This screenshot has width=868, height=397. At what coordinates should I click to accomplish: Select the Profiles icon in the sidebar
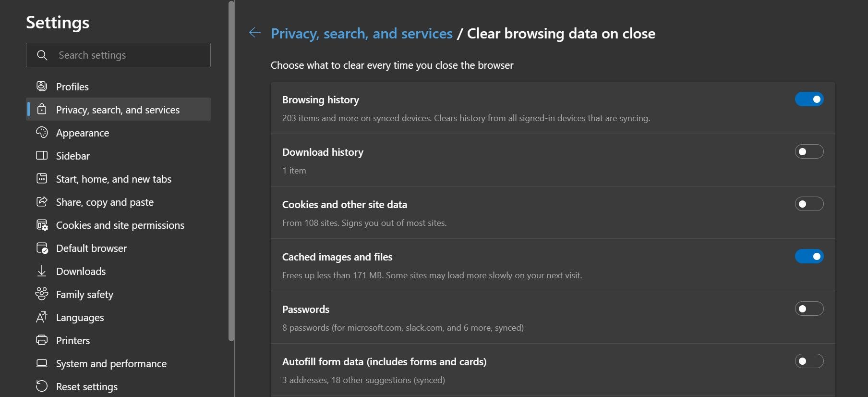click(x=42, y=87)
